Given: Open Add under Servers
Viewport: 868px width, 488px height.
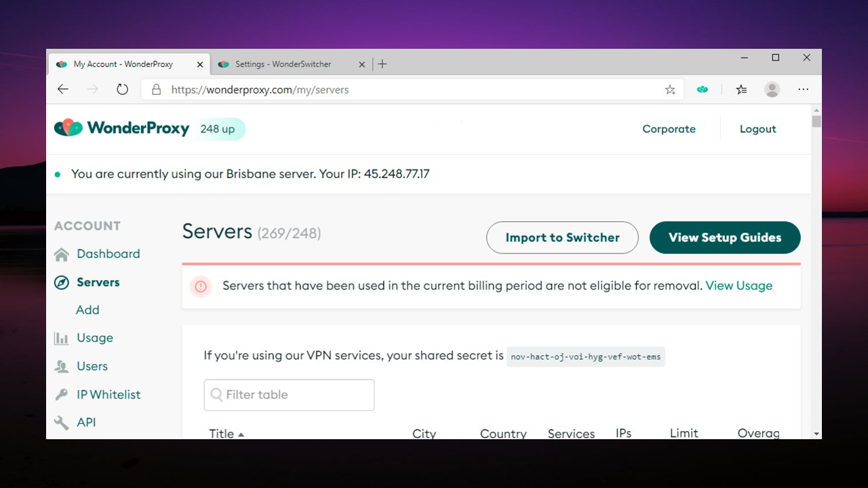Looking at the screenshot, I should [87, 310].
